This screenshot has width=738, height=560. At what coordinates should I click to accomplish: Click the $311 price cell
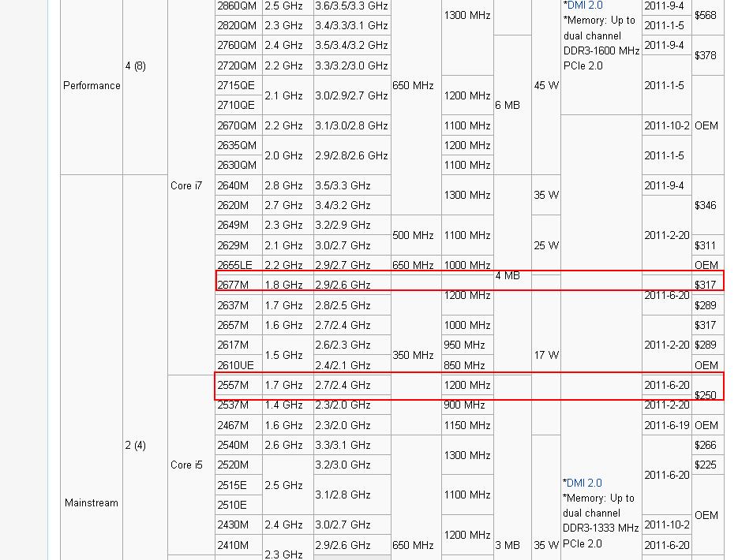pyautogui.click(x=708, y=245)
